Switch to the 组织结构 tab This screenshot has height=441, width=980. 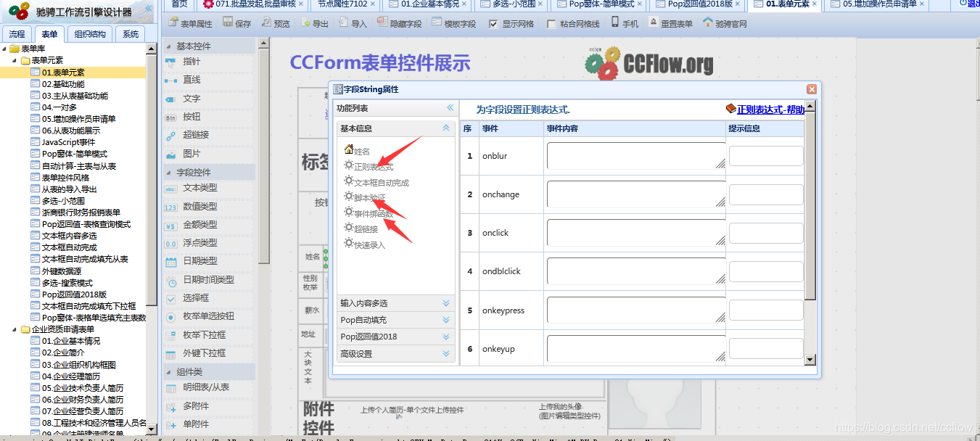pyautogui.click(x=90, y=34)
